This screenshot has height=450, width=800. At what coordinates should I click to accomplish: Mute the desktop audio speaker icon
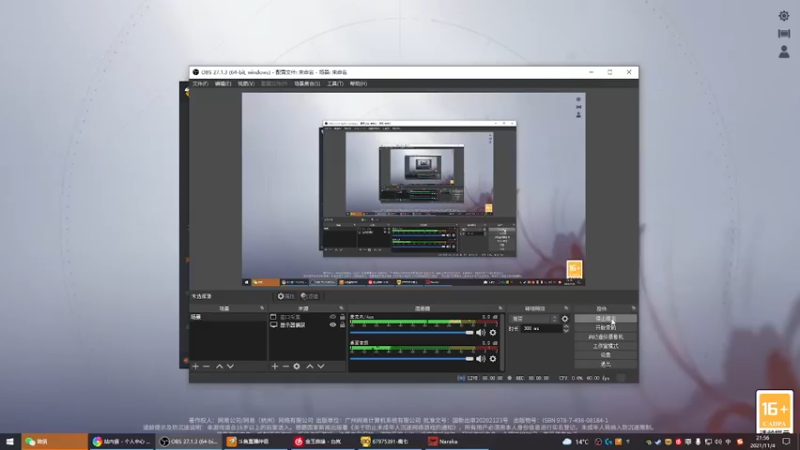coord(481,359)
